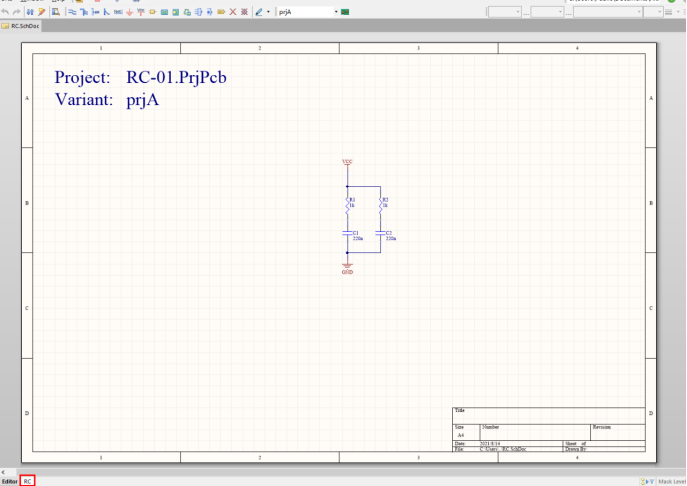Screen dimensions: 687x486
Task: Select the Place Signal Harness tool
Action: pyautogui.click(x=96, y=12)
